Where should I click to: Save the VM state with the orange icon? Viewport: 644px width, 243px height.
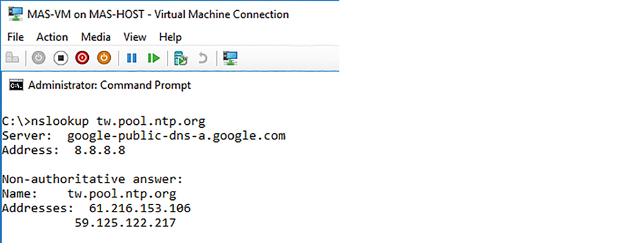104,59
